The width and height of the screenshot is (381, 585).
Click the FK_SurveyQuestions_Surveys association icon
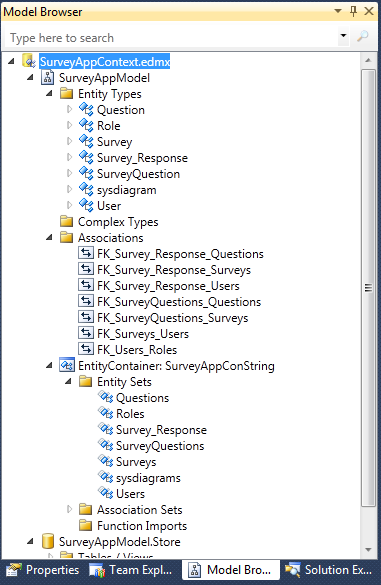[x=86, y=318]
